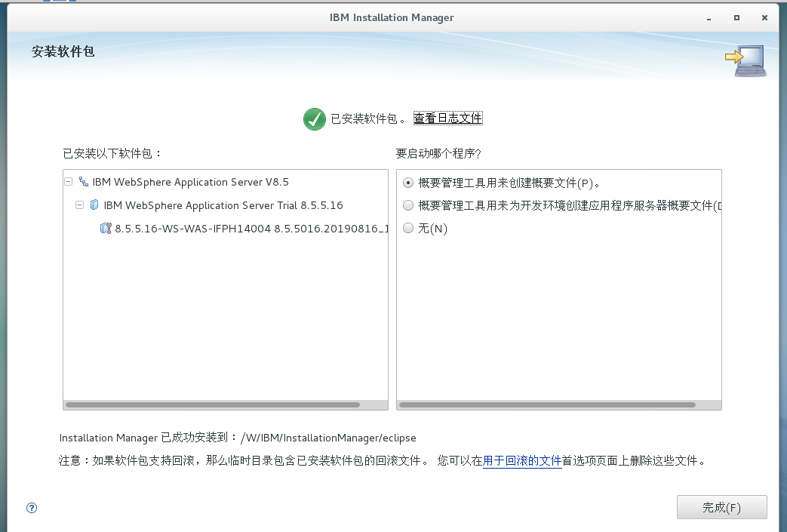The width and height of the screenshot is (787, 532).
Task: Select the 概要管理工具用来创建概要文件 radio option
Action: tap(407, 182)
